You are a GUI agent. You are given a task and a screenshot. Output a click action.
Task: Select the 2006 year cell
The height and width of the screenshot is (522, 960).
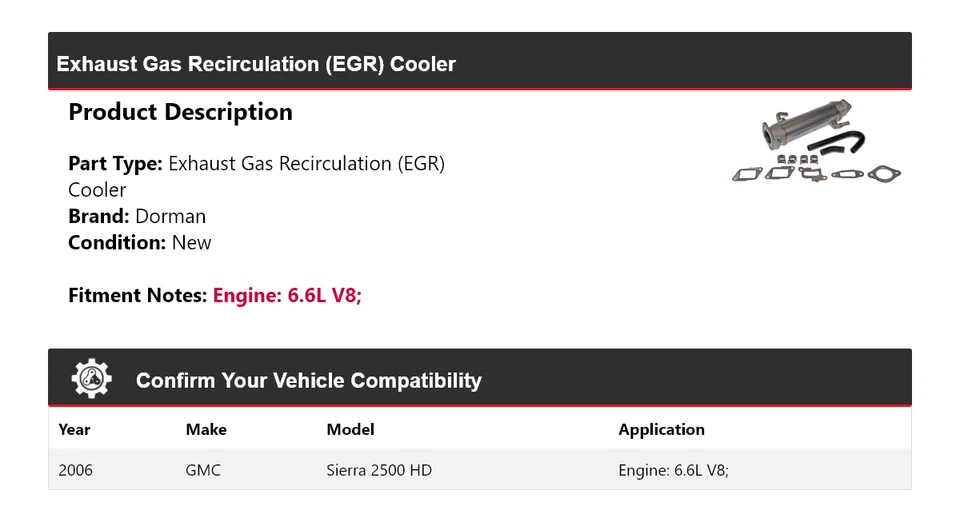(x=75, y=469)
